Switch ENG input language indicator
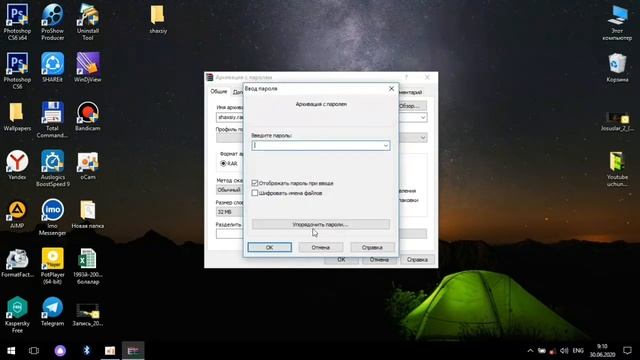 tap(578, 351)
